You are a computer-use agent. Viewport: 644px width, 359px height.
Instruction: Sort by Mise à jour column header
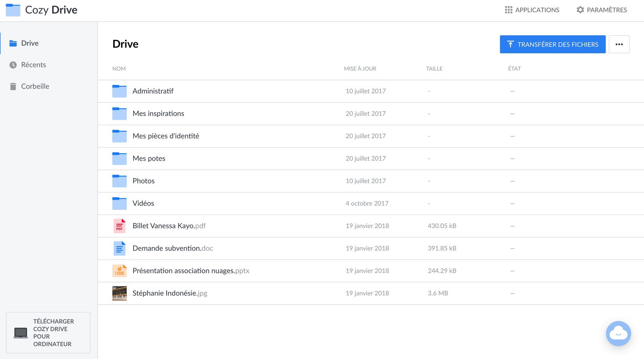[360, 69]
